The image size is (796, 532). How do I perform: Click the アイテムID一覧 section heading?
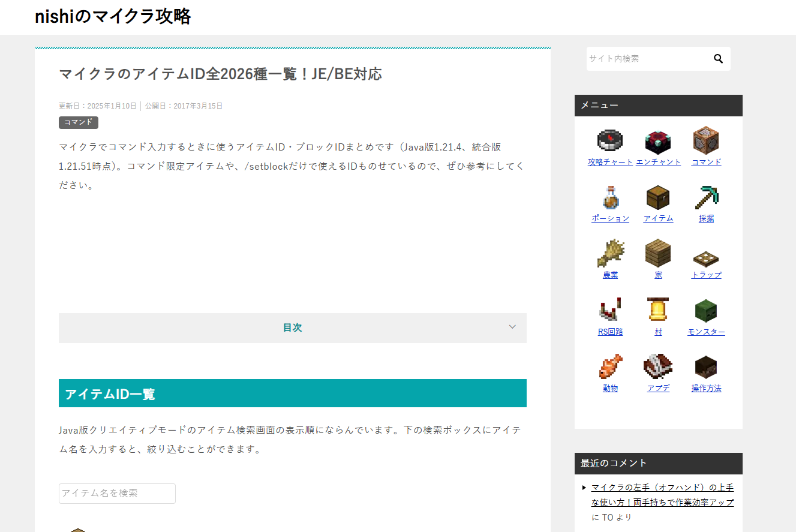(293, 393)
